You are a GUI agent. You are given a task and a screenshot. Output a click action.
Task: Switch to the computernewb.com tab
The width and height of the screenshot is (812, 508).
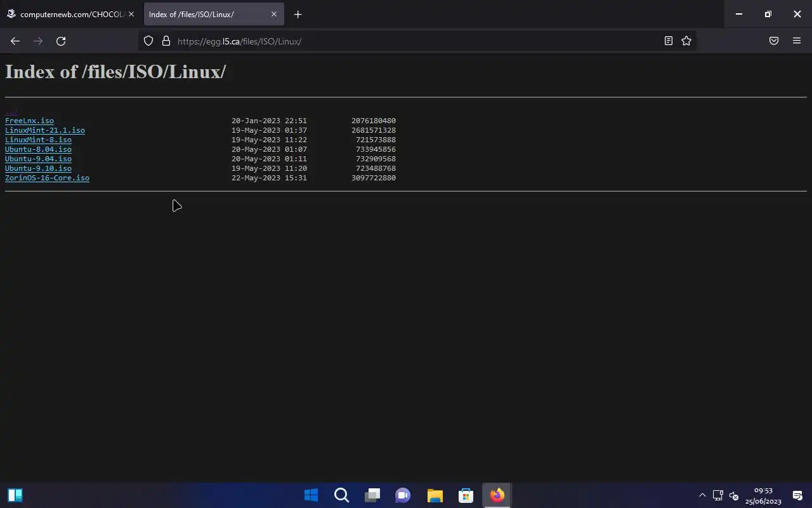tap(70, 14)
